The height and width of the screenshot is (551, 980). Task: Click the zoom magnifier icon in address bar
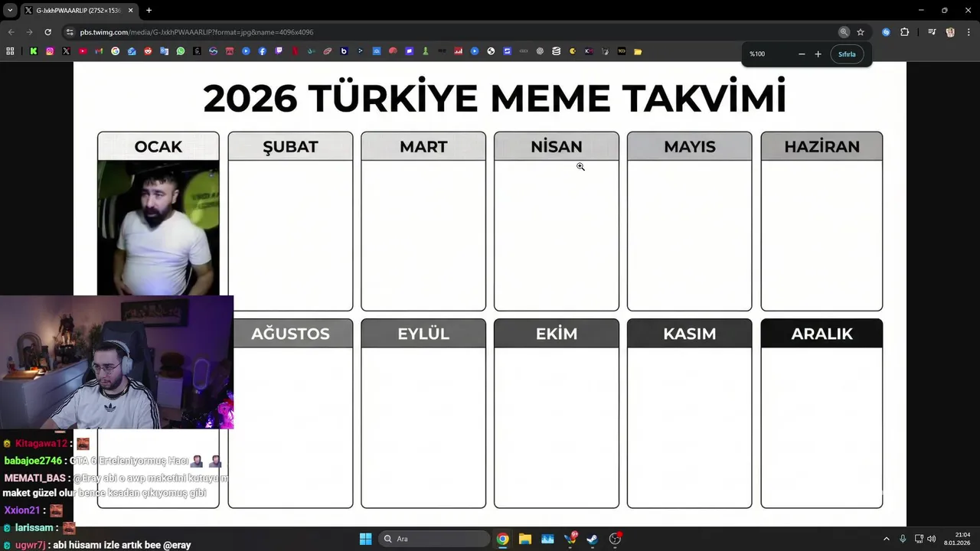(844, 32)
